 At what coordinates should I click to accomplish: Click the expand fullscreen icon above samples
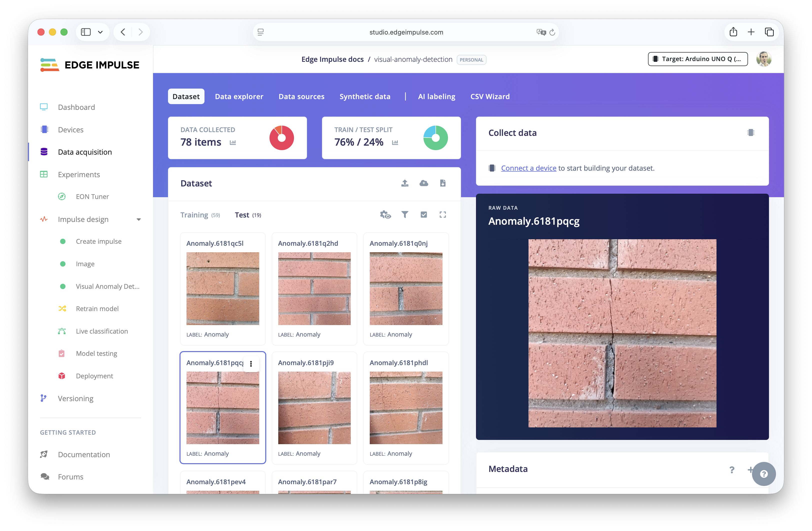(x=442, y=214)
